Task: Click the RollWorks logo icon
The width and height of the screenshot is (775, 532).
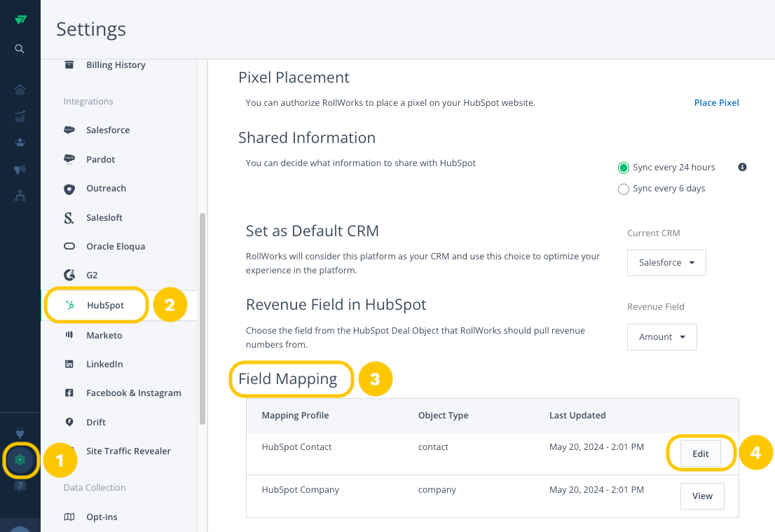Action: click(20, 20)
